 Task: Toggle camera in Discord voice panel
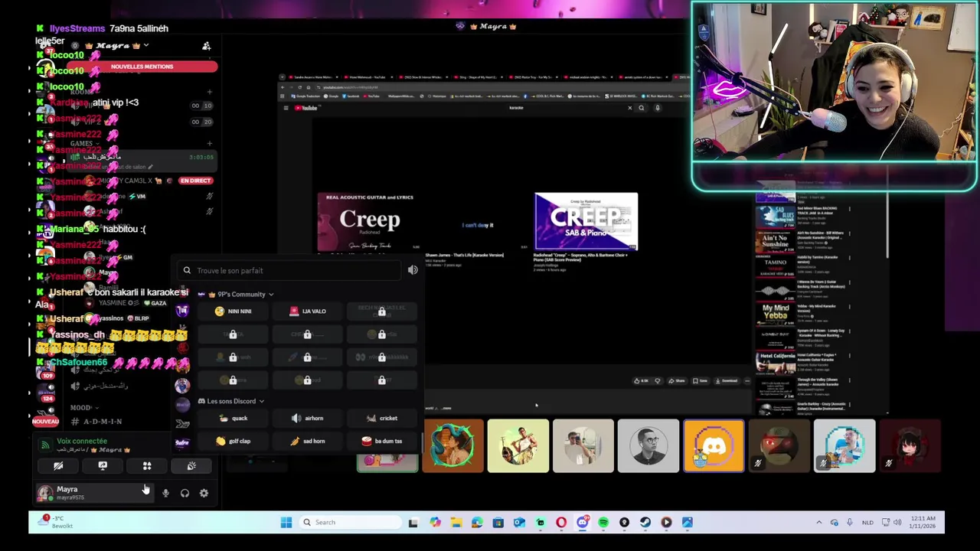point(58,466)
